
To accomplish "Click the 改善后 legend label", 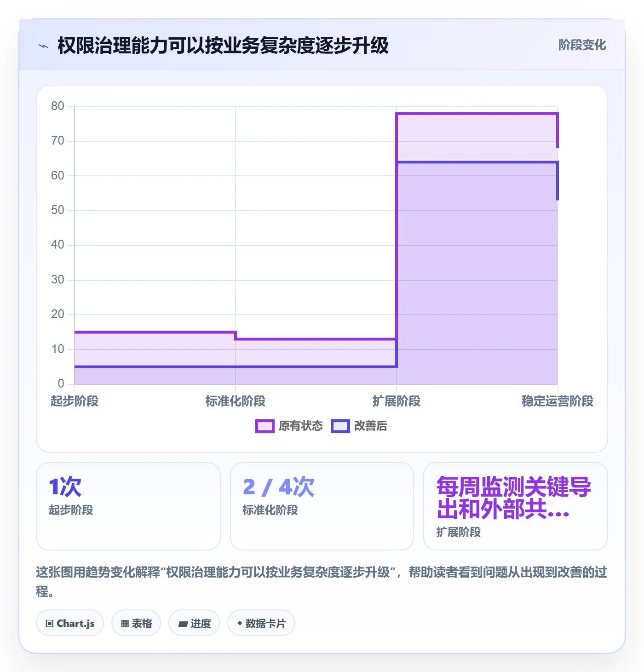I will pyautogui.click(x=370, y=426).
